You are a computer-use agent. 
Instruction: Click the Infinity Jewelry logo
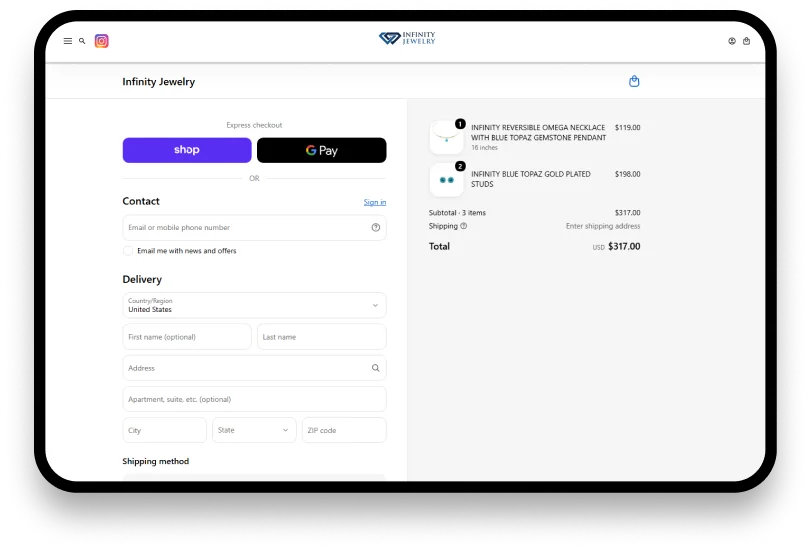coord(407,38)
